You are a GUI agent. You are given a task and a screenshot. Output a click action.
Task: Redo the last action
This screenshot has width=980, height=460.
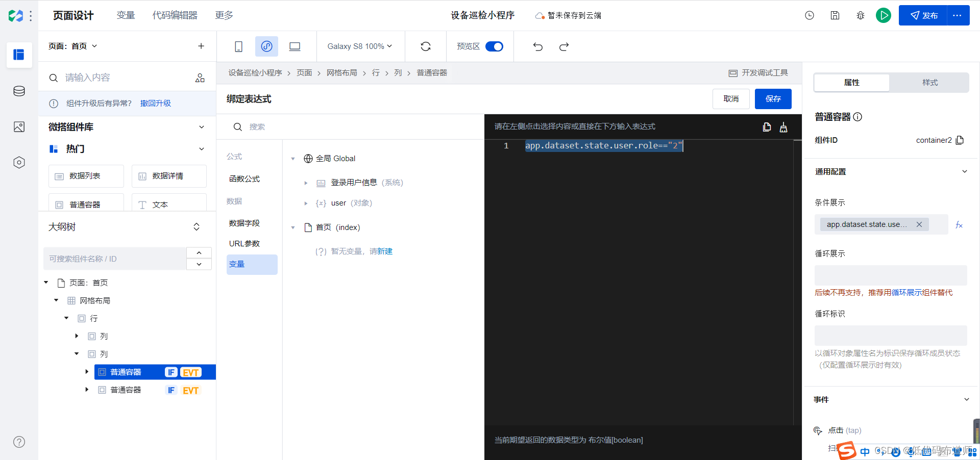564,46
